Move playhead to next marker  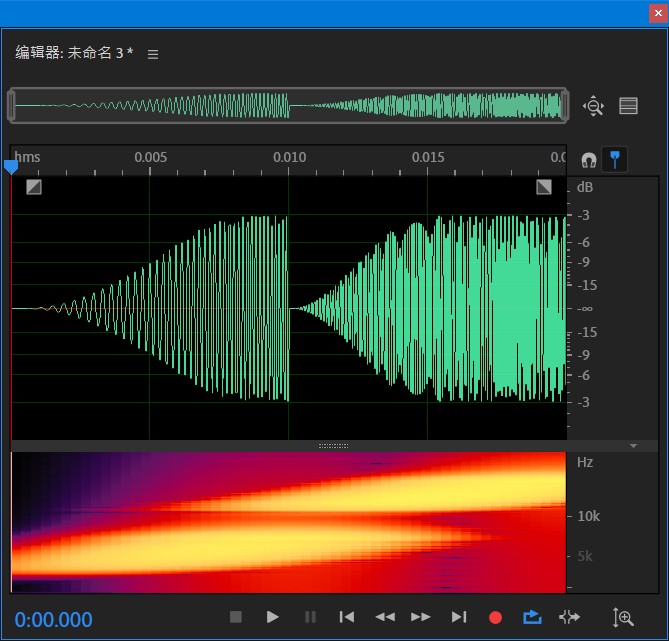pos(459,617)
